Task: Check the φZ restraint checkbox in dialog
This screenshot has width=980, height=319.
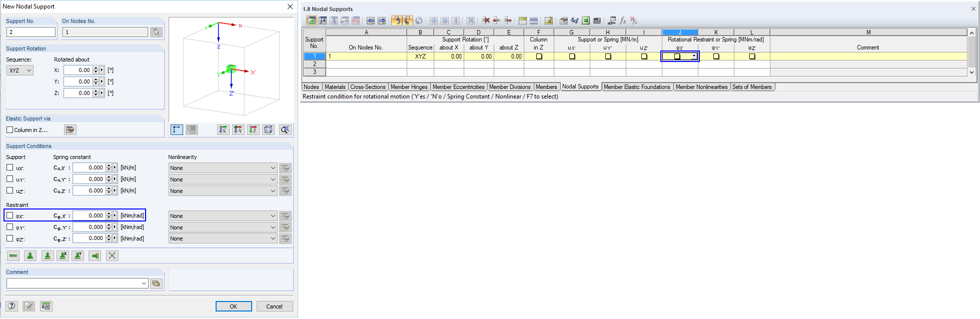Action: (x=10, y=238)
